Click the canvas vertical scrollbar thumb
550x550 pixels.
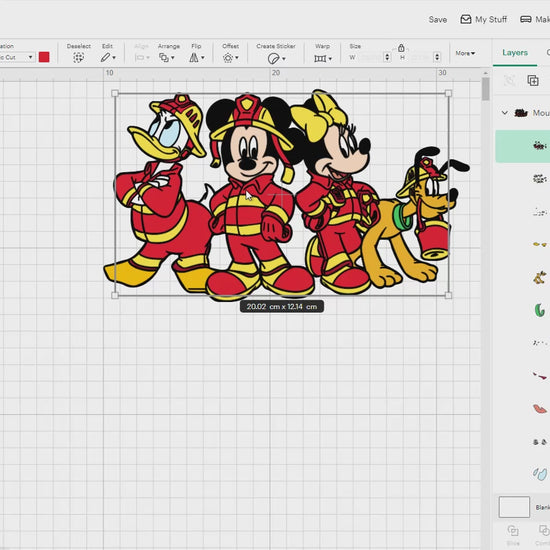tap(485, 89)
